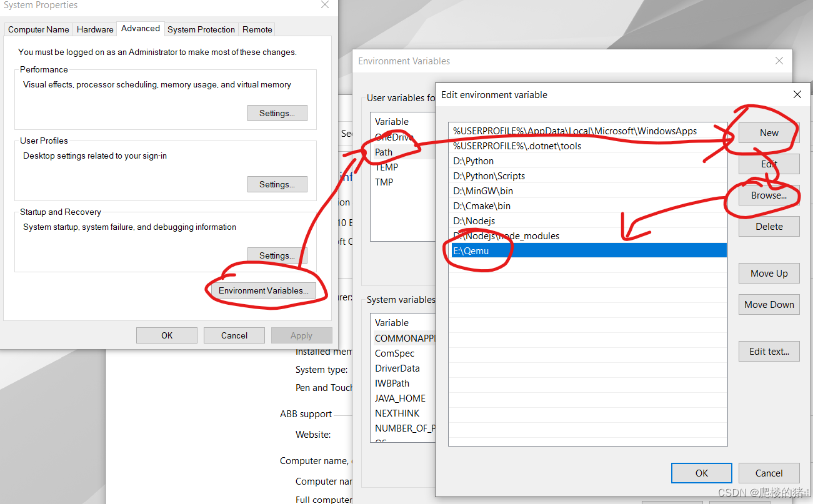Select the Nodejs\node_modules entry
The width and height of the screenshot is (813, 504).
click(x=588, y=236)
